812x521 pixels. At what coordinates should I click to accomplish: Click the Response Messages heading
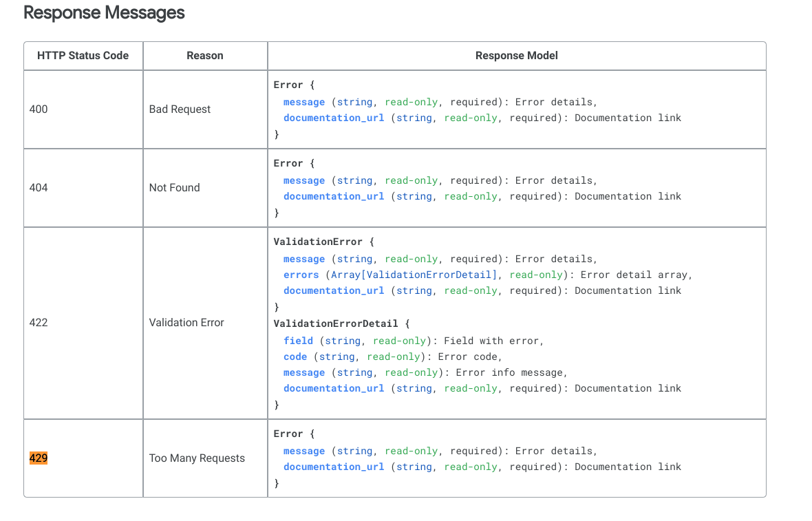(x=104, y=13)
